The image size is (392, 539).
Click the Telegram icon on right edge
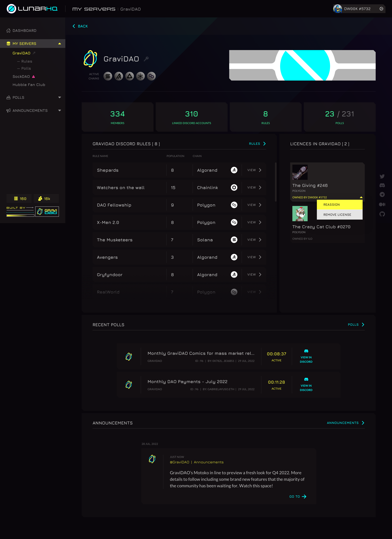(382, 195)
